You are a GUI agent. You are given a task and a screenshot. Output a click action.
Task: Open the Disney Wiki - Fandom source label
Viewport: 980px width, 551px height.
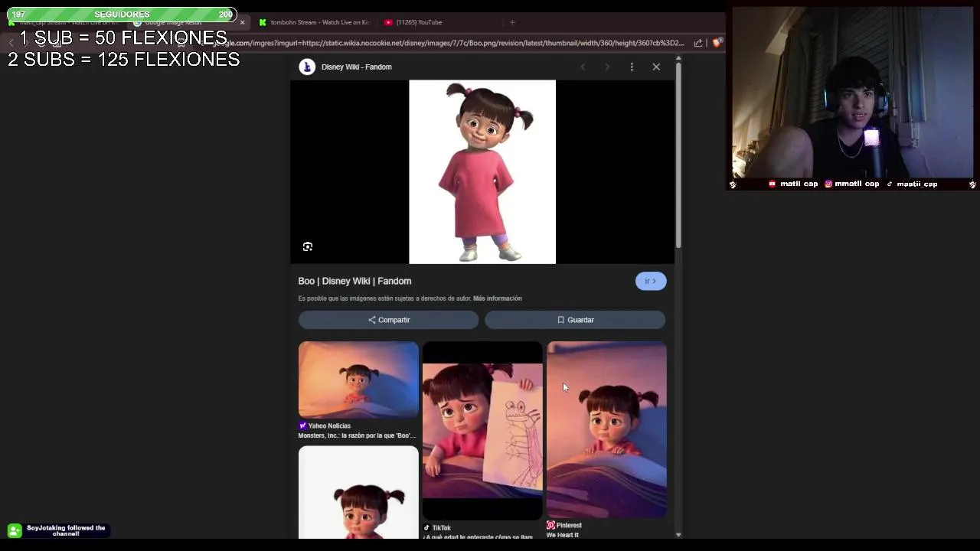tap(356, 67)
